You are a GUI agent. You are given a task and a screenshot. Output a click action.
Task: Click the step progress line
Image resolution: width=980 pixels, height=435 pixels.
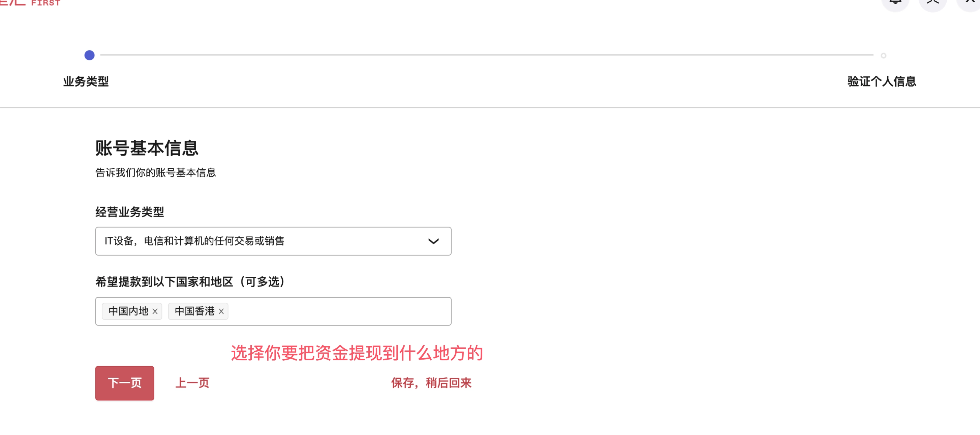tap(486, 55)
